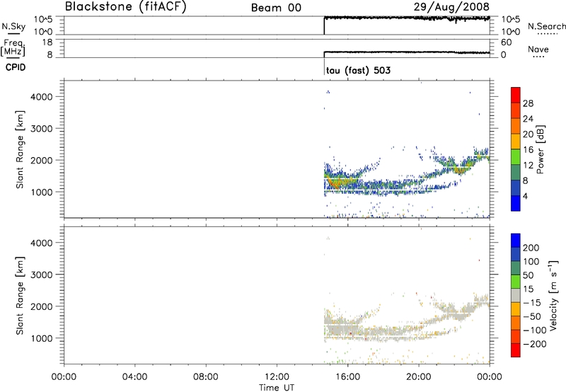Click the "16:00" time tick label
Screen dimensions: 566x392
[x=347, y=377]
